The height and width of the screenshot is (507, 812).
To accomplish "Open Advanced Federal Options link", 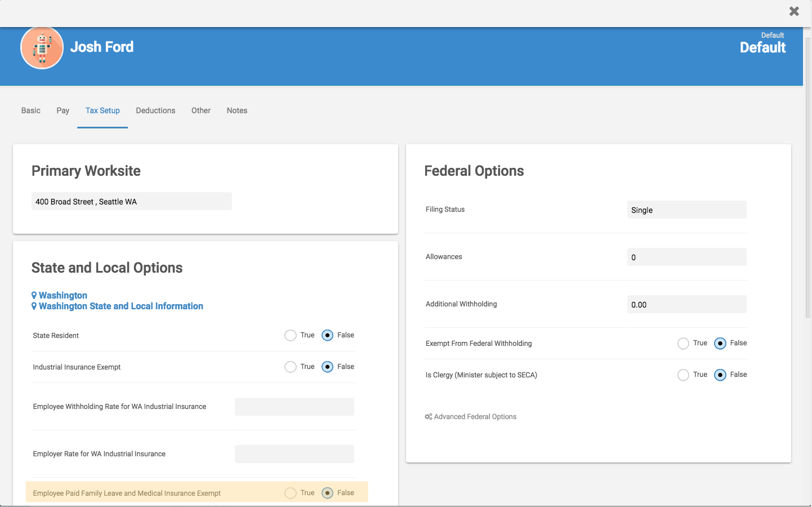I will point(475,417).
